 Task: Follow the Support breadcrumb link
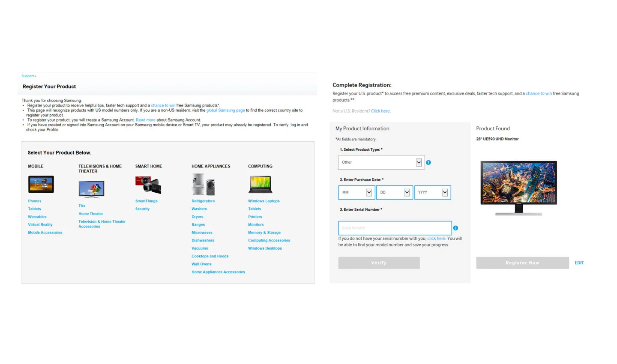[28, 76]
